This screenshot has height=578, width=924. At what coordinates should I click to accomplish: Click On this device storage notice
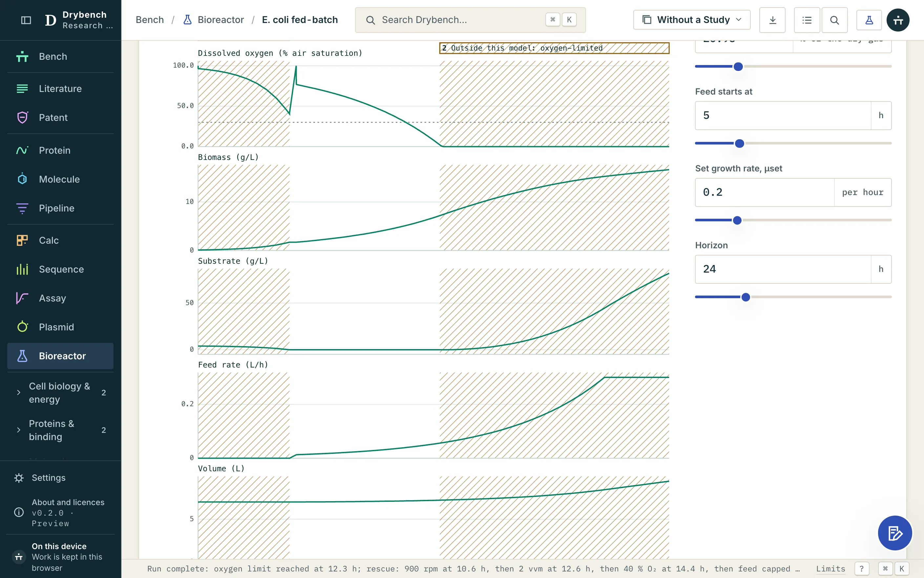click(60, 557)
